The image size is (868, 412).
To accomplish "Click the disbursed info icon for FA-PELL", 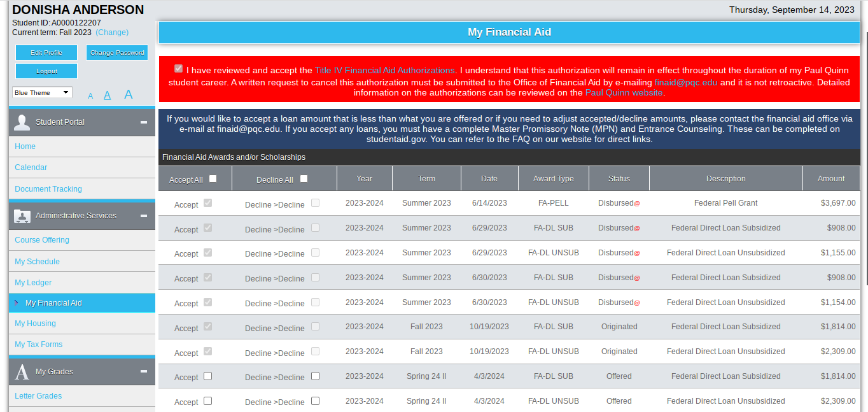I will click(x=637, y=204).
